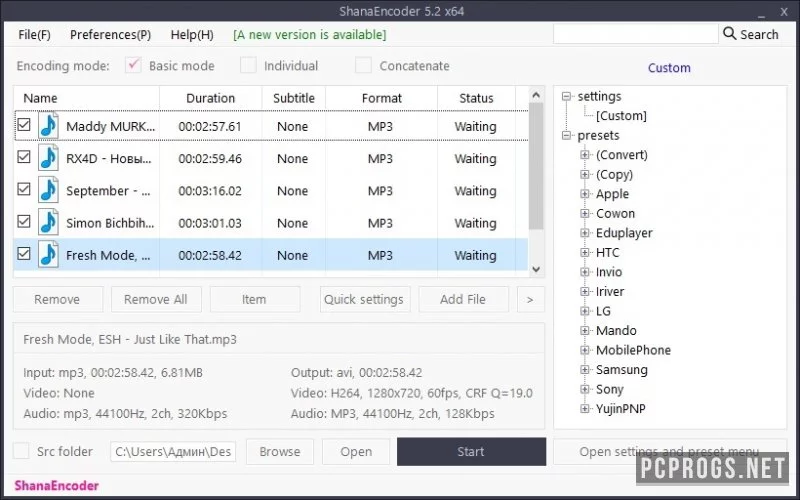800x500 pixels.
Task: Expand the Apple preset group
Action: pyautogui.click(x=585, y=194)
